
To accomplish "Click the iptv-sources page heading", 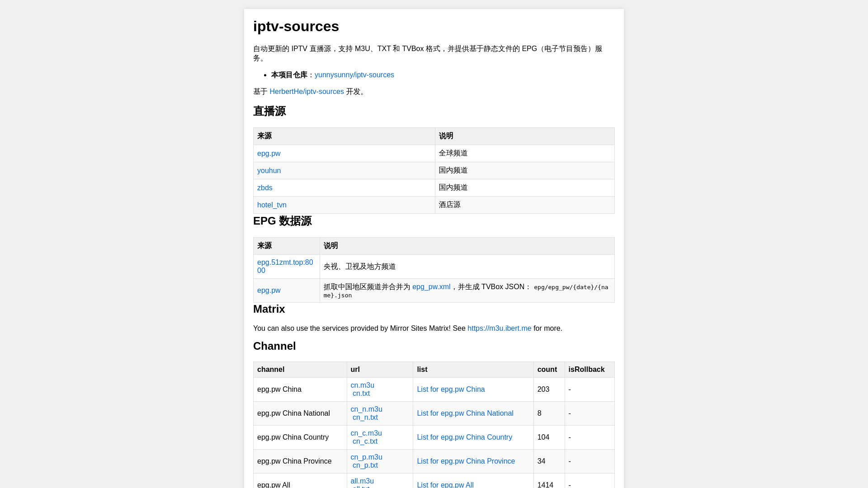I will (296, 27).
